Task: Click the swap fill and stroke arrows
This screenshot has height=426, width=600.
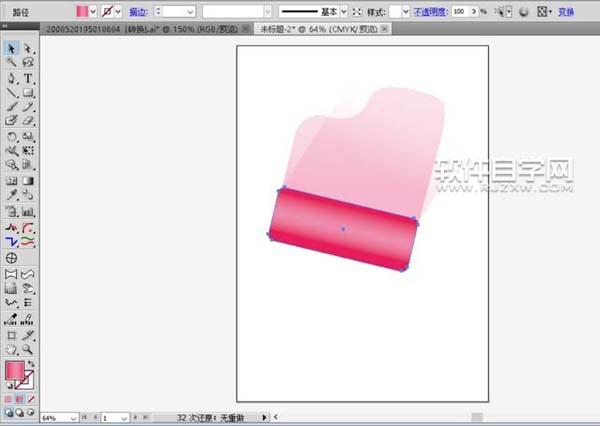Action: click(x=31, y=364)
